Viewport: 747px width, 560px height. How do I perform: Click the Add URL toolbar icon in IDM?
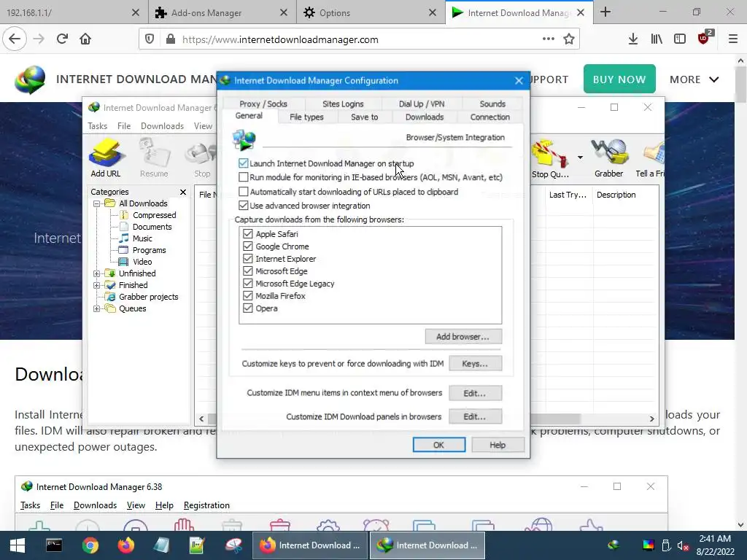(x=106, y=157)
